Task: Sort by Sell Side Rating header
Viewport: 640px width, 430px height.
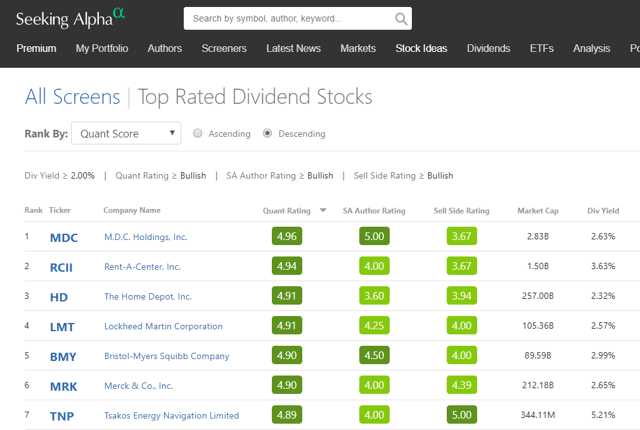Action: [x=461, y=211]
